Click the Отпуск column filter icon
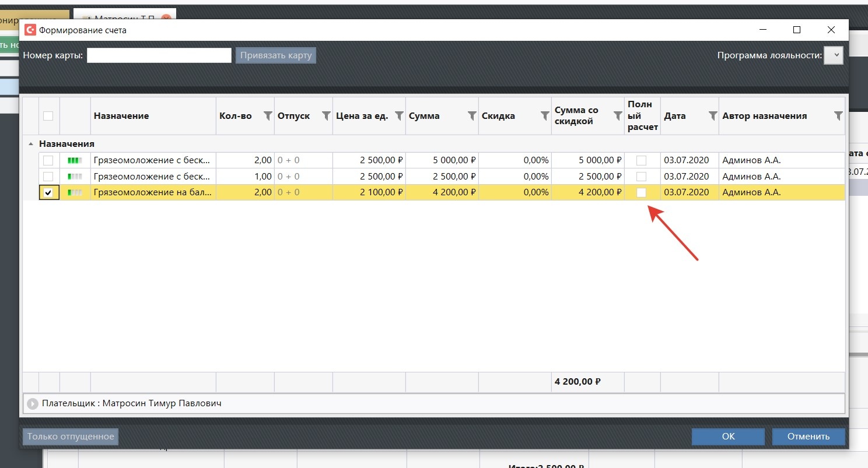This screenshot has width=868, height=468. click(326, 116)
